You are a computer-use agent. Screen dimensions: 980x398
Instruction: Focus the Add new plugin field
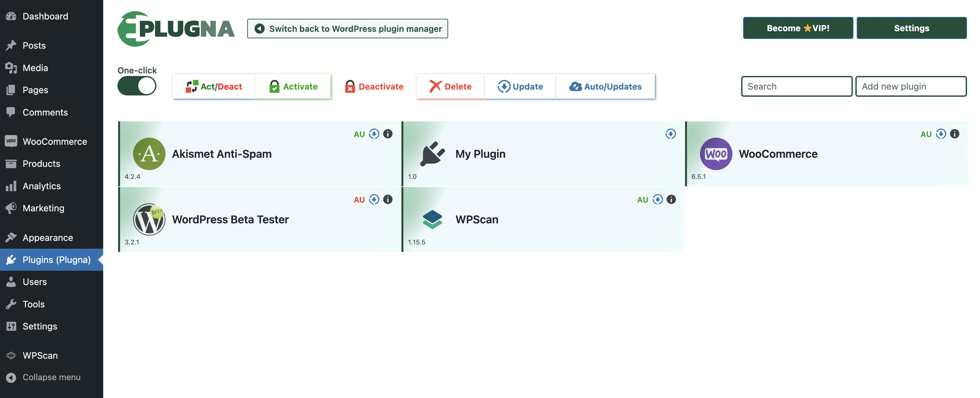click(911, 86)
